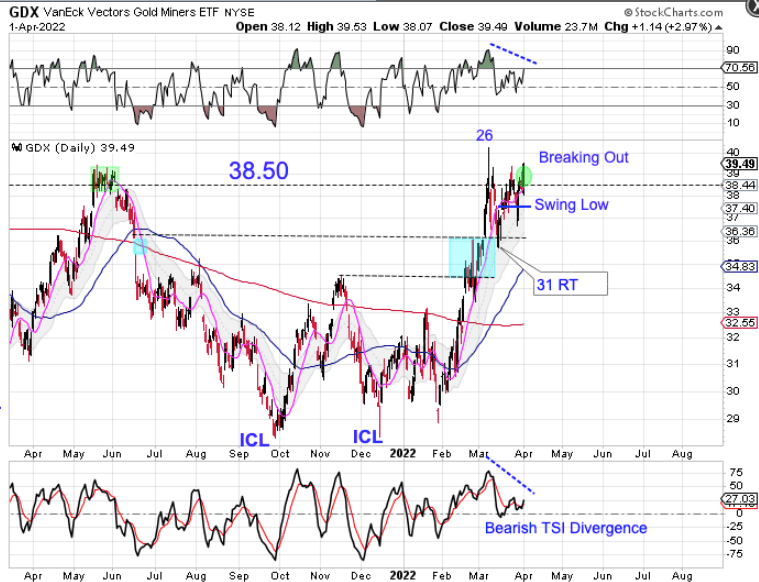
Task: Click the 34.83 moving average price tag
Action: (x=737, y=266)
